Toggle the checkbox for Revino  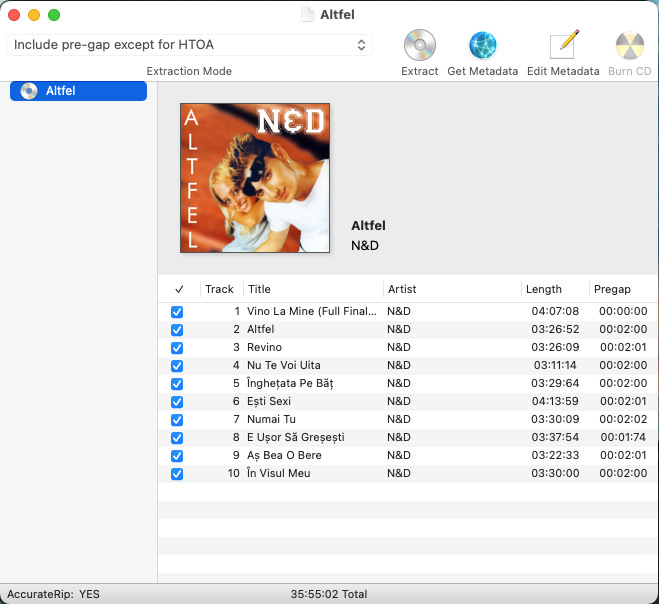pos(177,348)
